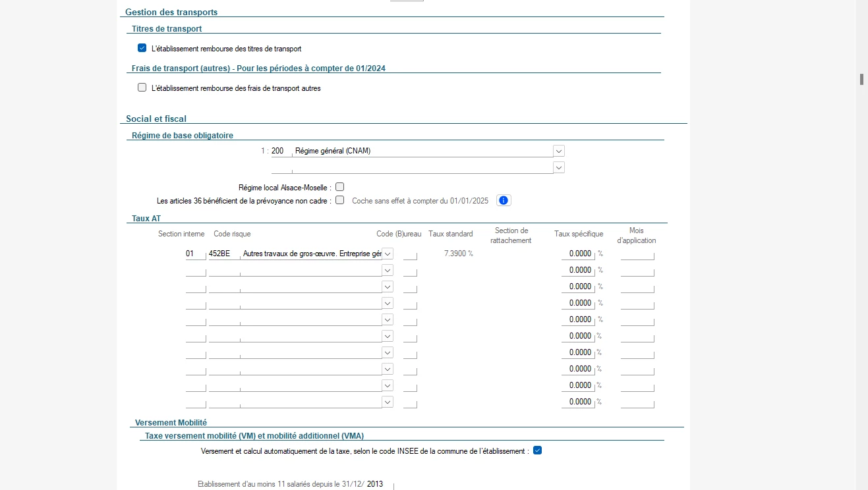The width and height of the screenshot is (868, 490).
Task: Open the fifth Taux AT row's code risque dropdown
Action: pos(388,319)
